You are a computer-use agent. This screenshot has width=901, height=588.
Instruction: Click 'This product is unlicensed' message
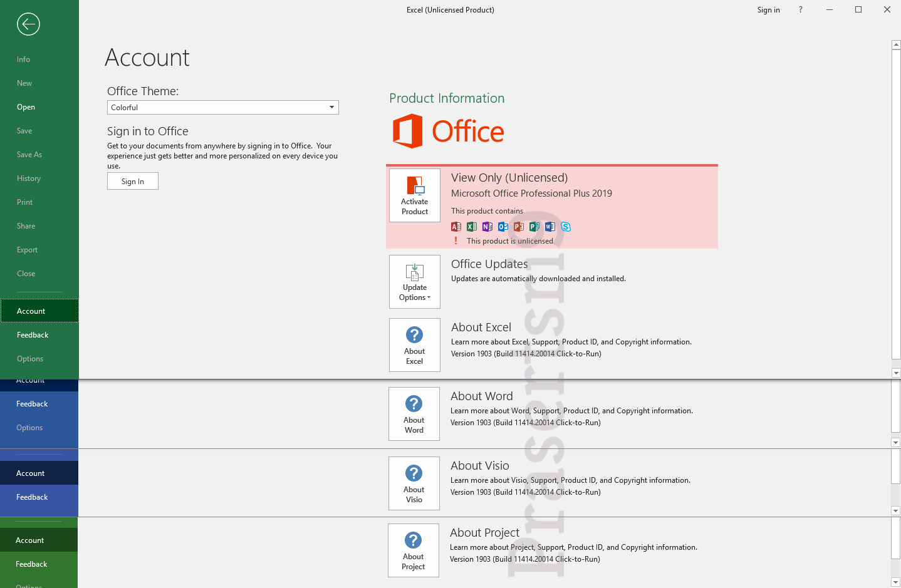coord(510,241)
